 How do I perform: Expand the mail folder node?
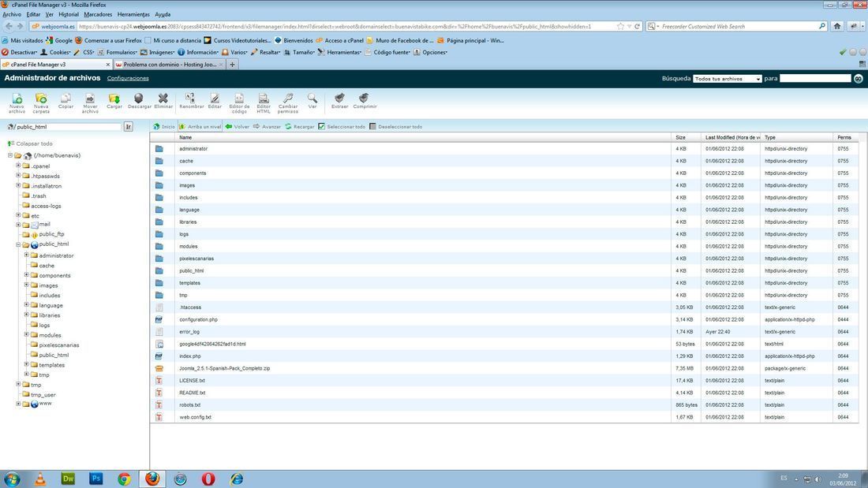coord(18,225)
